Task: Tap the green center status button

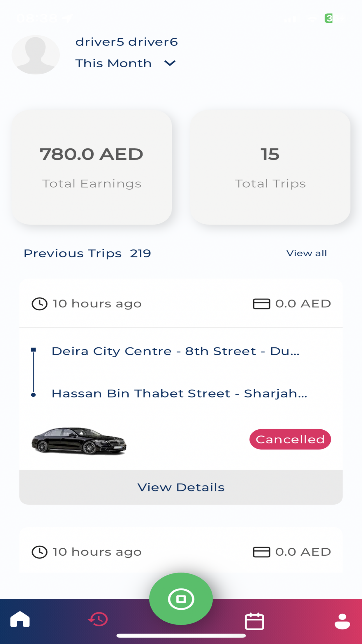Action: (x=181, y=599)
